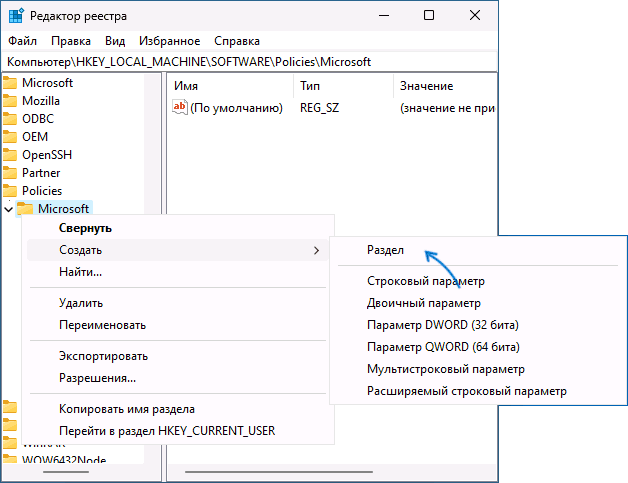Viewport: 628px width, 483px height.
Task: Create a Расширяемый строковый параметр
Action: click(478, 391)
